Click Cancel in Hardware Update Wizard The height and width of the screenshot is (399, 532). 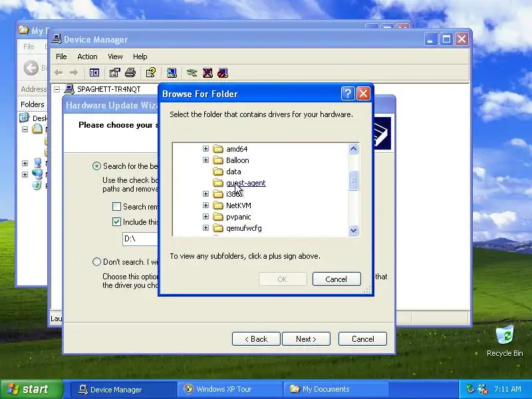pos(362,339)
